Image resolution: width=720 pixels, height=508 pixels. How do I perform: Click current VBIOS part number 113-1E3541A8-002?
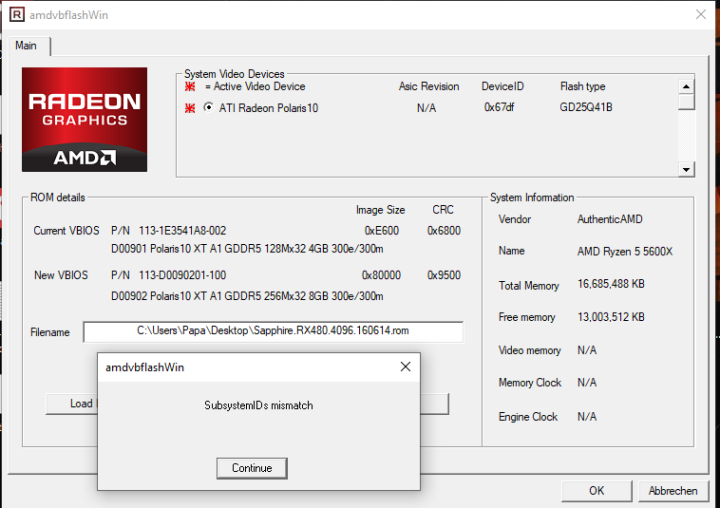(x=182, y=231)
